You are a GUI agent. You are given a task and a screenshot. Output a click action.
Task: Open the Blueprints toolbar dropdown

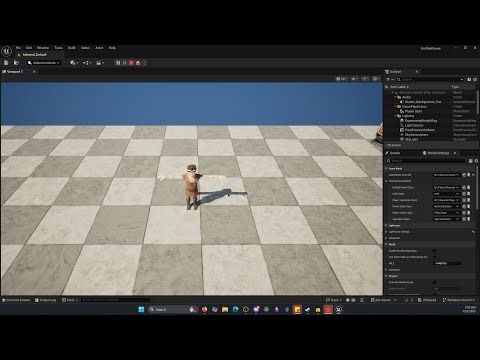click(87, 63)
